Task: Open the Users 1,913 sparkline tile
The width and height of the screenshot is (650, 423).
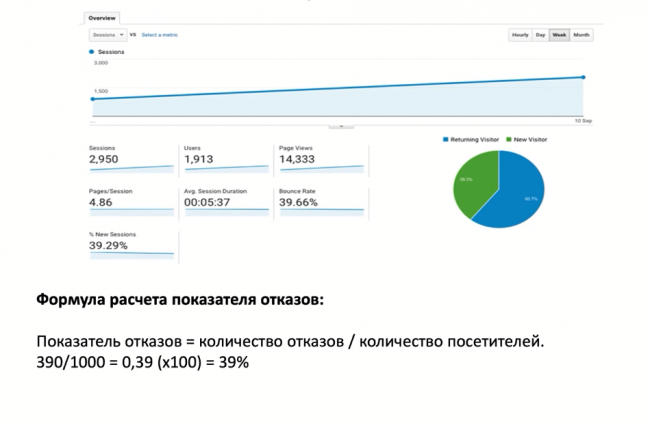Action: click(225, 159)
